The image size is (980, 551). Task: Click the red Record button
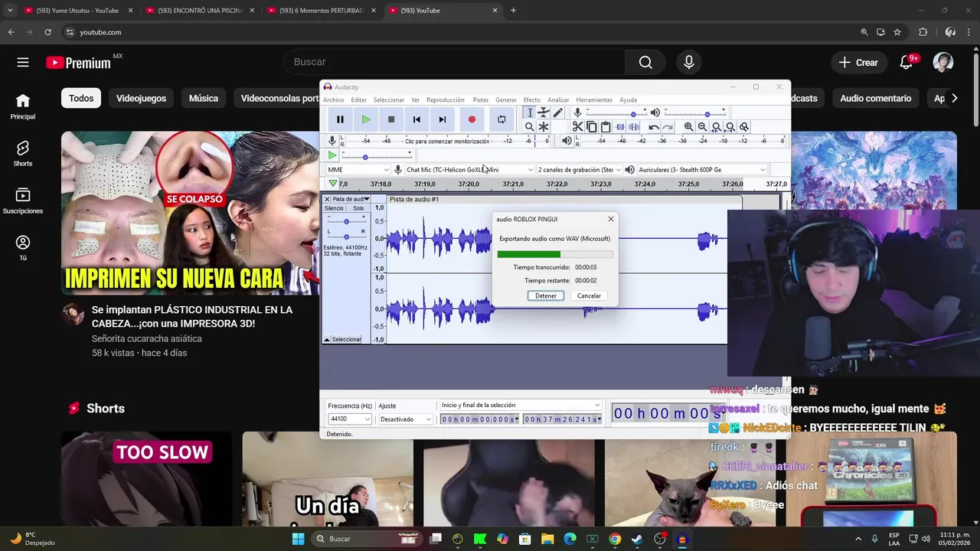(x=472, y=119)
